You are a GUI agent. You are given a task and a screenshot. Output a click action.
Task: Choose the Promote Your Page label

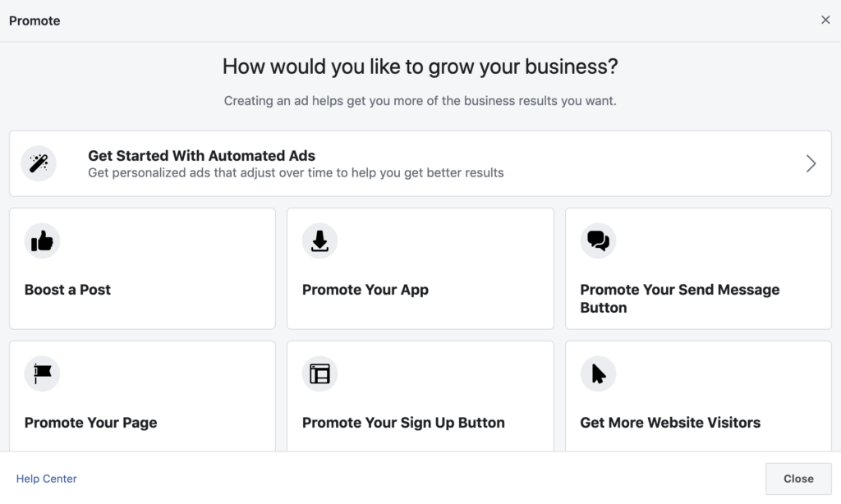tap(90, 423)
